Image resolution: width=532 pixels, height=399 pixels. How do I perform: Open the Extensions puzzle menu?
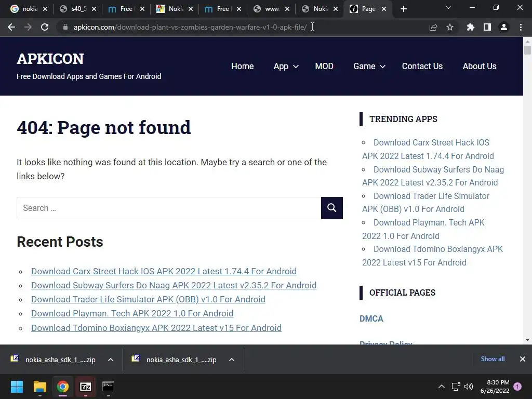pyautogui.click(x=470, y=27)
